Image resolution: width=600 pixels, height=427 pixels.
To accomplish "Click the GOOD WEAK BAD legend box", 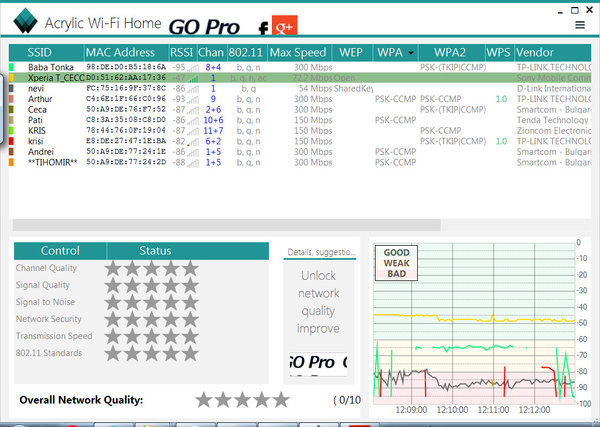I will click(396, 263).
